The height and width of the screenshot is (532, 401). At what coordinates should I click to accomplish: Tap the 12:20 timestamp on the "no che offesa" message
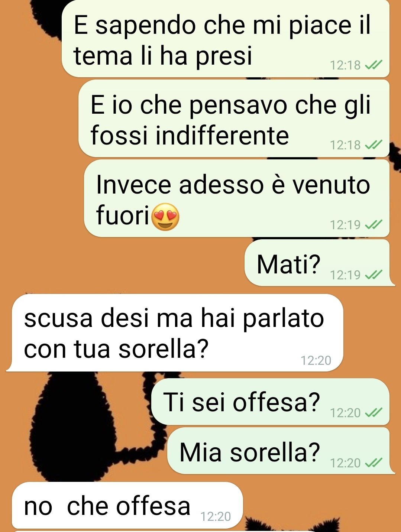pyautogui.click(x=216, y=516)
